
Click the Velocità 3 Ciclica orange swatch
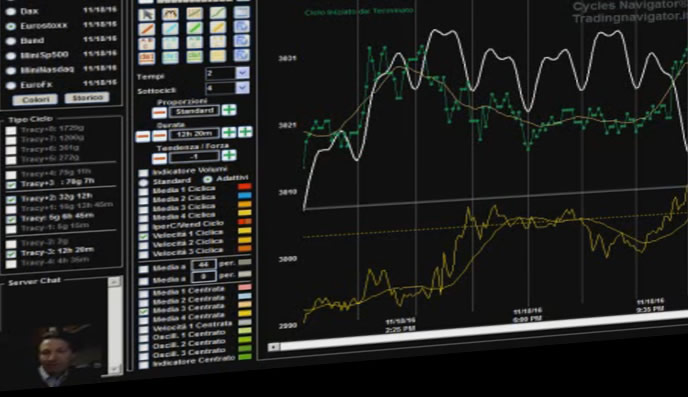pyautogui.click(x=244, y=249)
